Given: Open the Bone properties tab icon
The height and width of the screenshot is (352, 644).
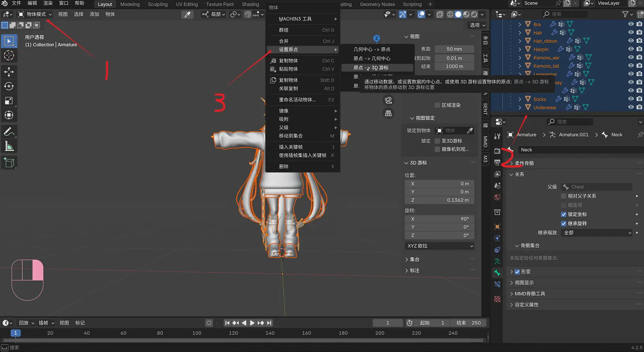Looking at the screenshot, I should pyautogui.click(x=497, y=273).
